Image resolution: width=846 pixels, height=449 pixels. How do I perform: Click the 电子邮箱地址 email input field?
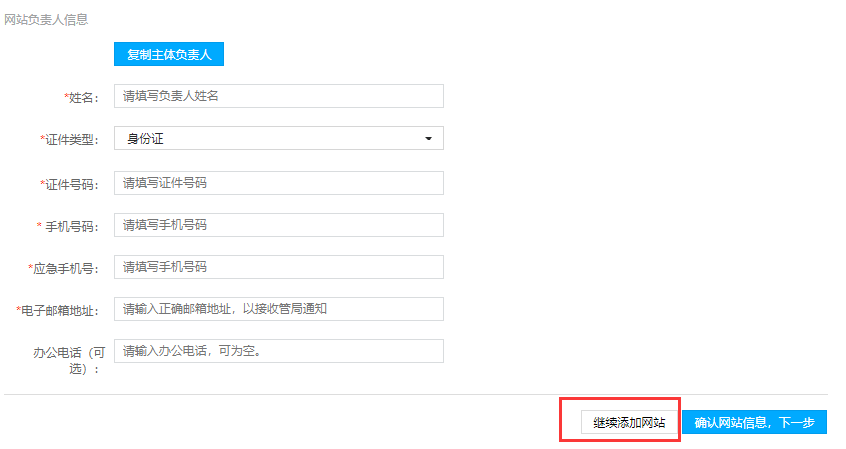coord(278,309)
